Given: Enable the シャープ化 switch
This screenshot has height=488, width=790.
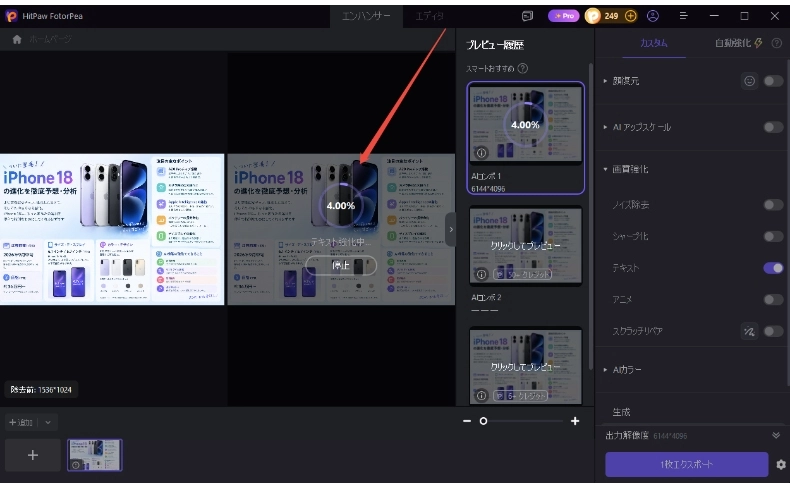Looking at the screenshot, I should click(x=773, y=236).
